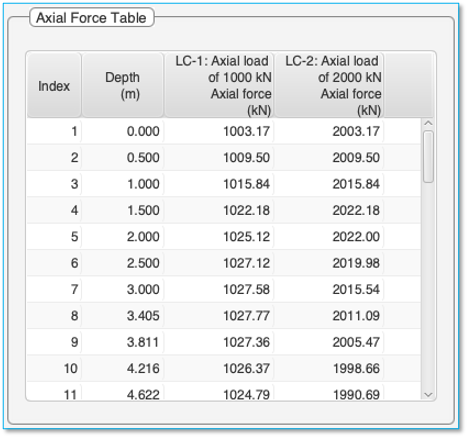Select depth cell 0.000
468x437 pixels.
pyautogui.click(x=123, y=131)
